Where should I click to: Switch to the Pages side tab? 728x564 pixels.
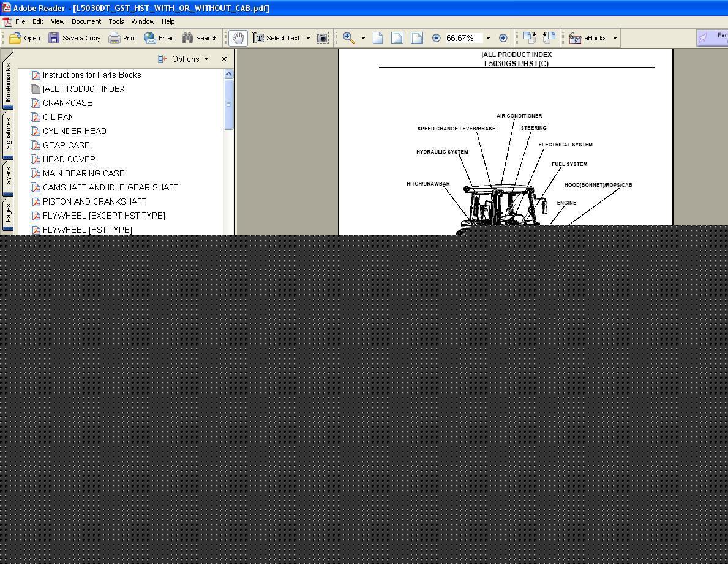(8, 214)
